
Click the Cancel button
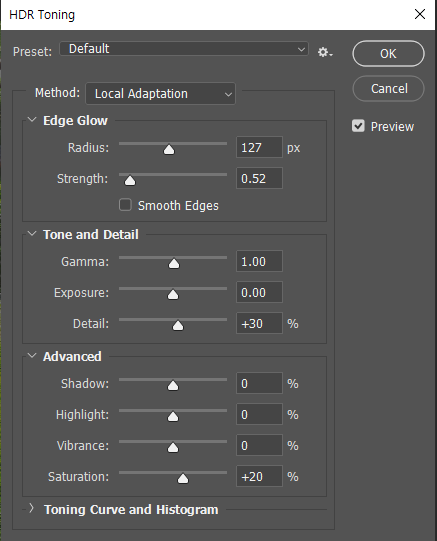pyautogui.click(x=388, y=89)
